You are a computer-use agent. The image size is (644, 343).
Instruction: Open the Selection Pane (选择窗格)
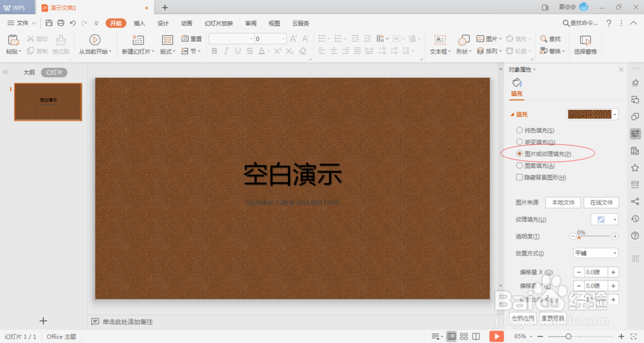coord(585,44)
